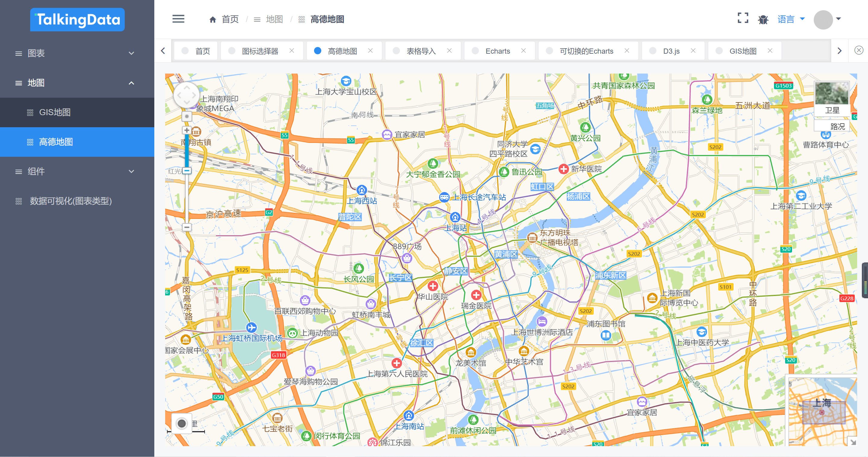Click the 黄浦区 district label
This screenshot has height=457, width=868.
coord(506,254)
